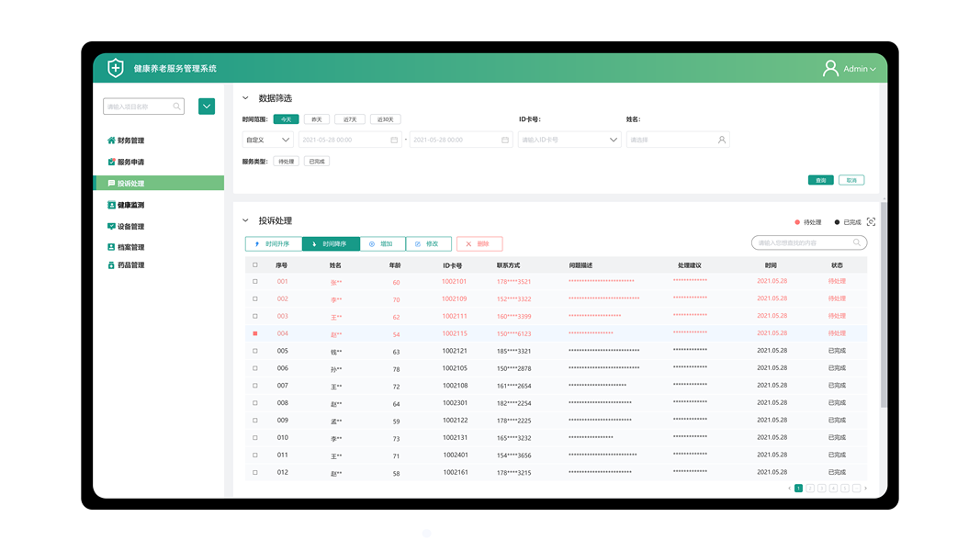
Task: Click the 时间升序 arrow icon
Action: tap(257, 243)
